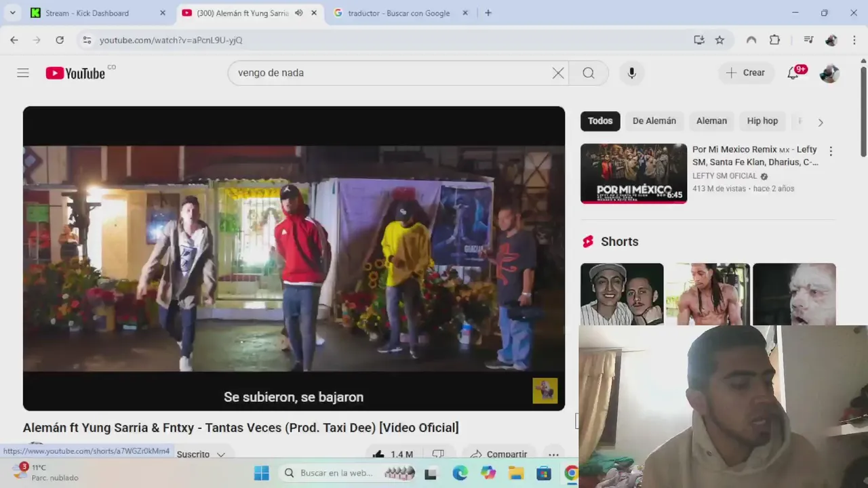
Task: Open the YouTube hamburger guide menu
Action: click(23, 73)
